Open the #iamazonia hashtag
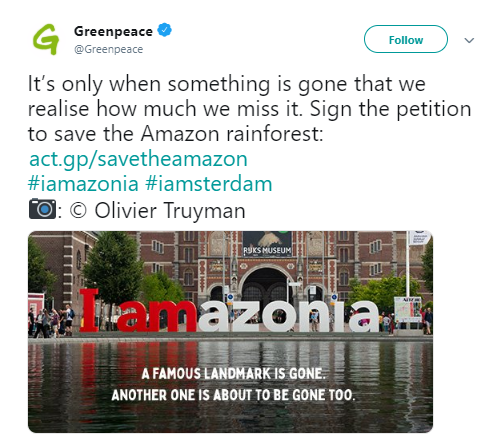The width and height of the screenshot is (497, 446). pos(83,184)
